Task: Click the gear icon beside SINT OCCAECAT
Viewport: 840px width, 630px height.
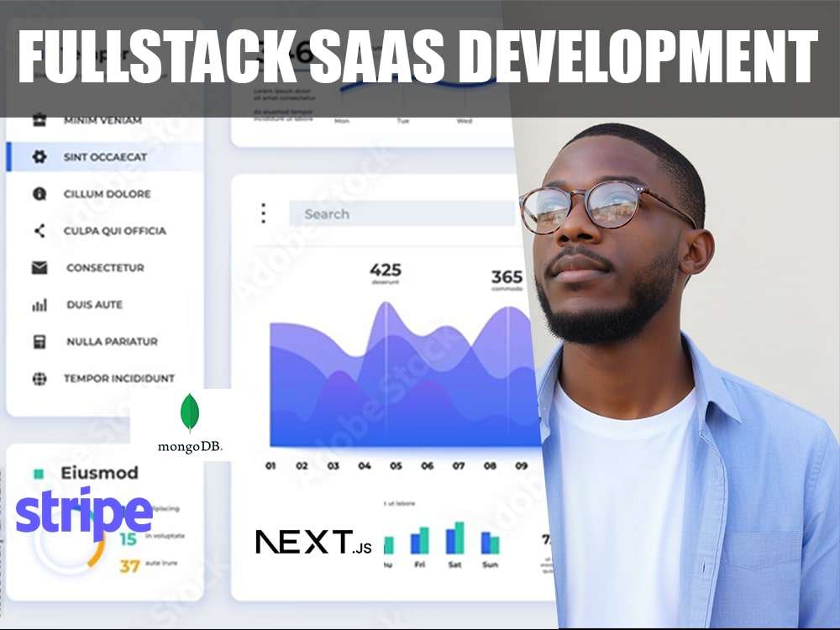Action: [39, 157]
